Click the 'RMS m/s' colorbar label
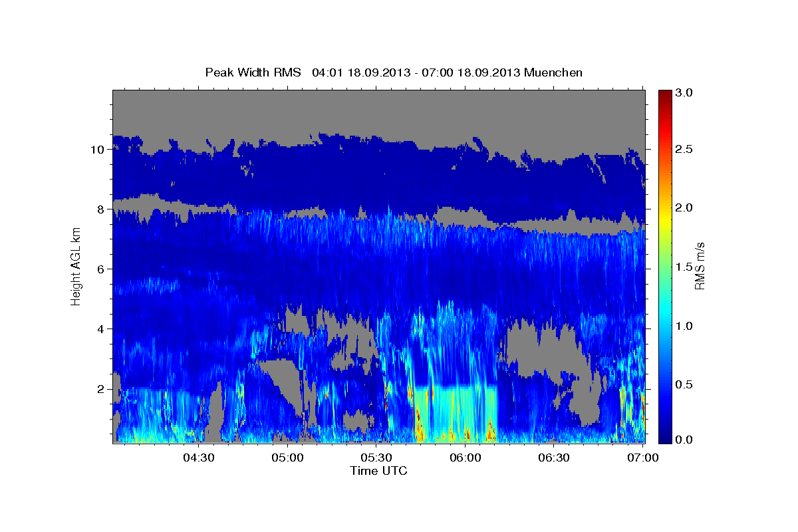 (x=699, y=266)
